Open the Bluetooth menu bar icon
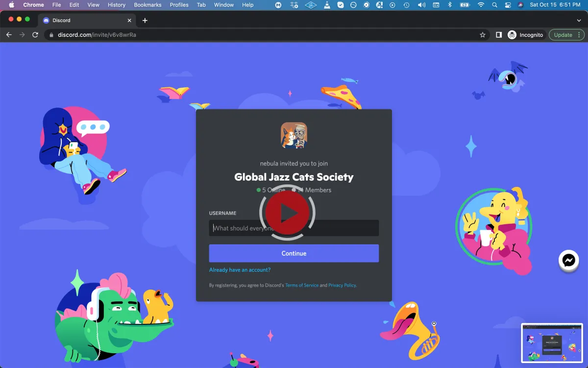Image resolution: width=588 pixels, height=368 pixels. pyautogui.click(x=450, y=5)
